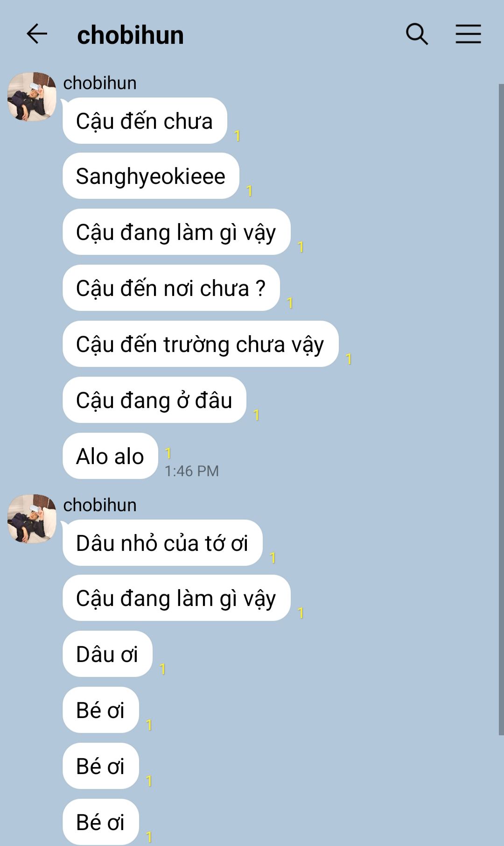Click the chat scrollbar on right edge
Image resolution: width=504 pixels, height=846 pixels.
tap(501, 409)
